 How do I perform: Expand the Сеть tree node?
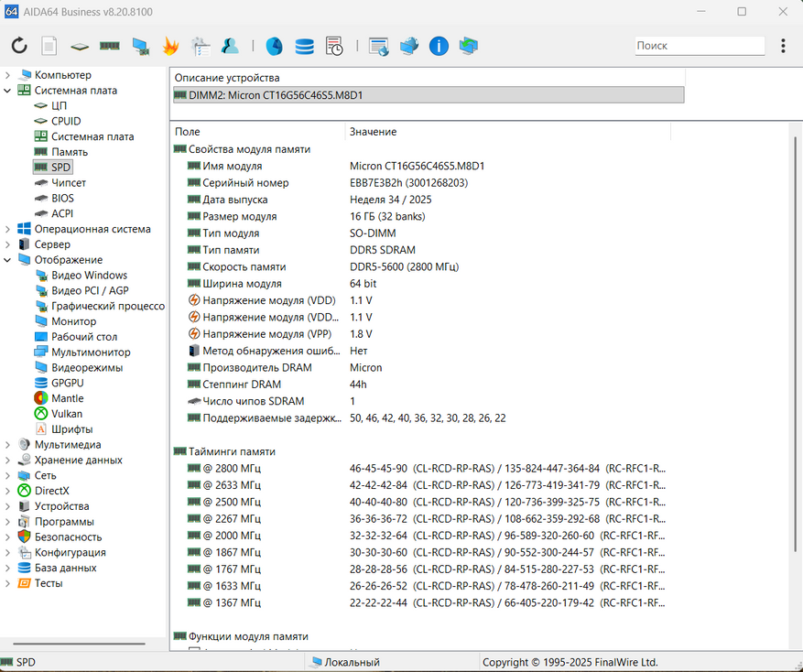point(7,475)
